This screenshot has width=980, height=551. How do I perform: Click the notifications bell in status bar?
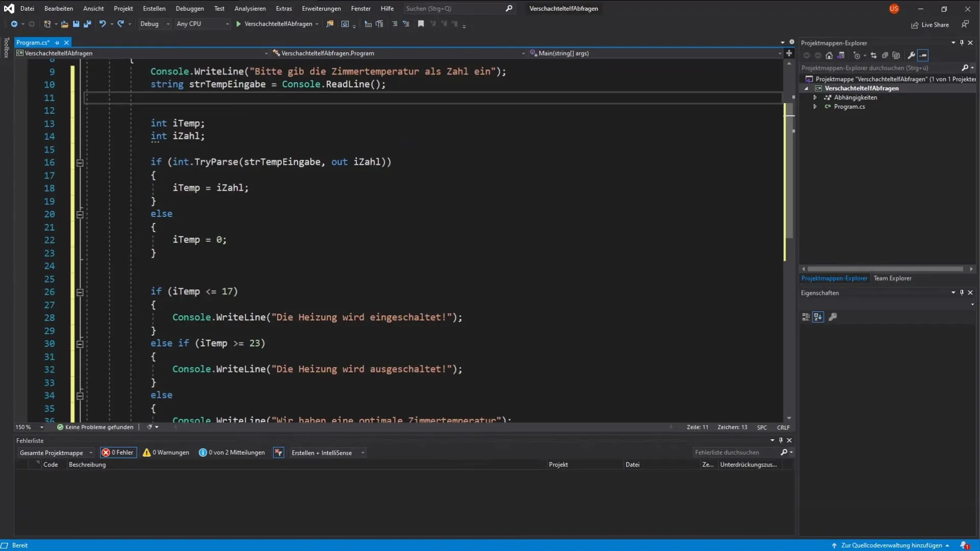964,545
